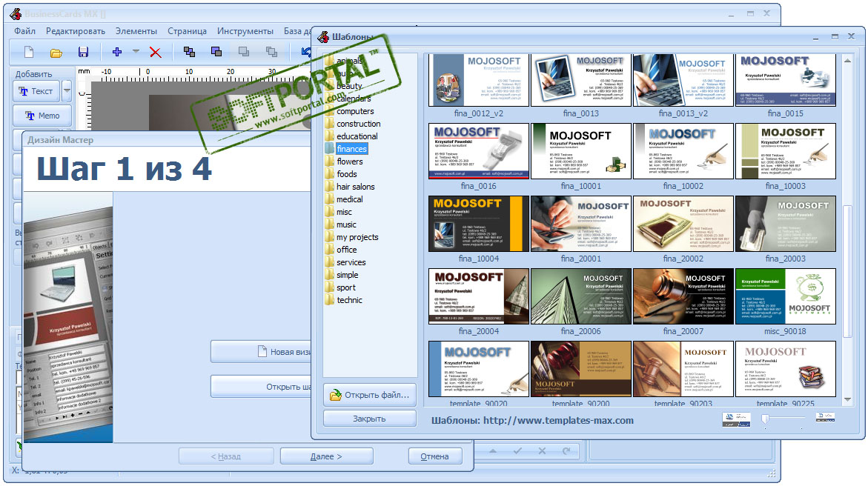Click the Назад wizard button
The width and height of the screenshot is (868, 486).
pyautogui.click(x=226, y=456)
